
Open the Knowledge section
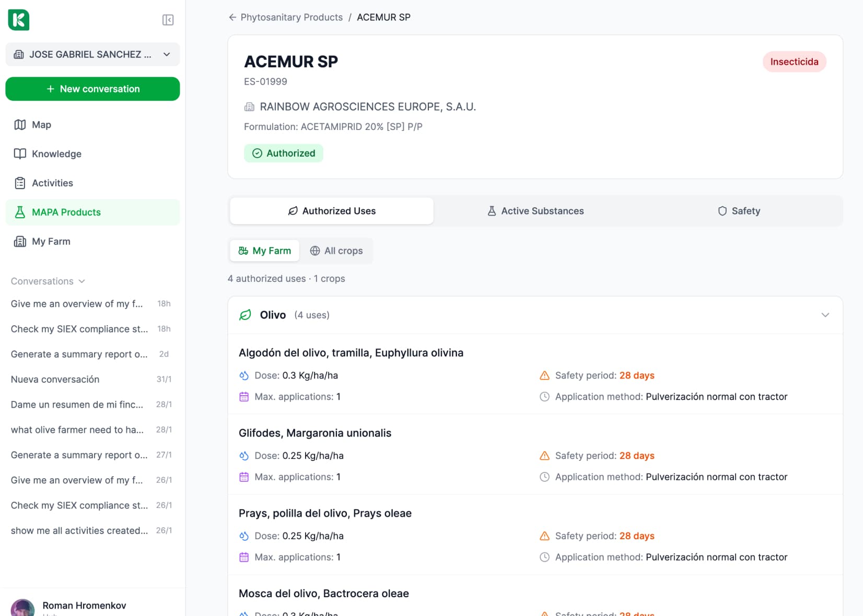(56, 153)
